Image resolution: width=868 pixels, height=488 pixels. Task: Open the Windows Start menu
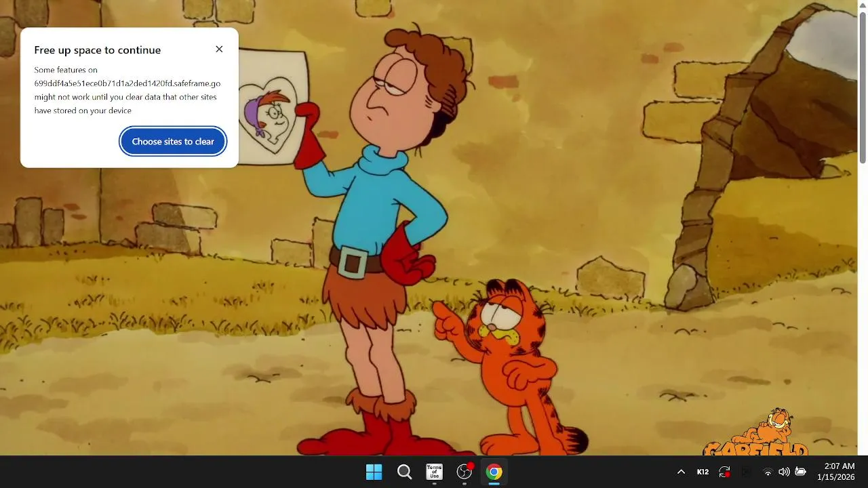click(374, 472)
